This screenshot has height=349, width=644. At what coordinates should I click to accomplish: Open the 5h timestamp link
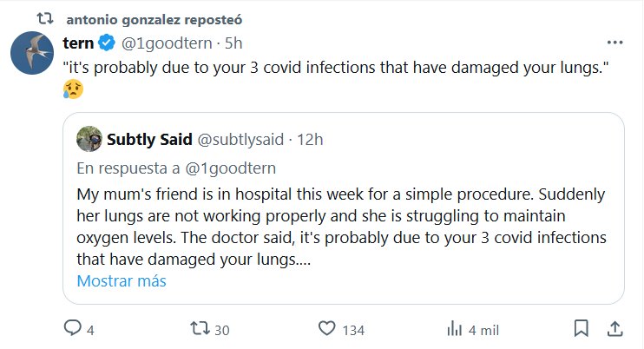point(233,43)
